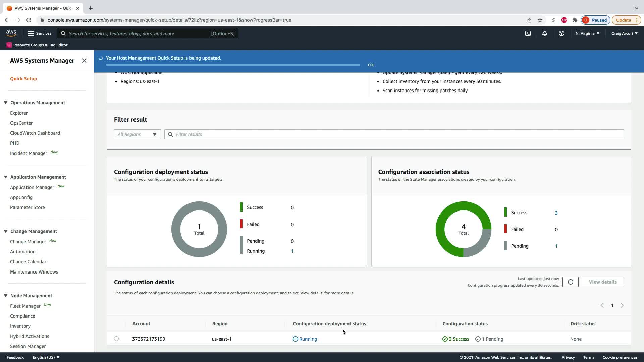Open N. Virginia region selector
644x362 pixels.
pos(587,33)
